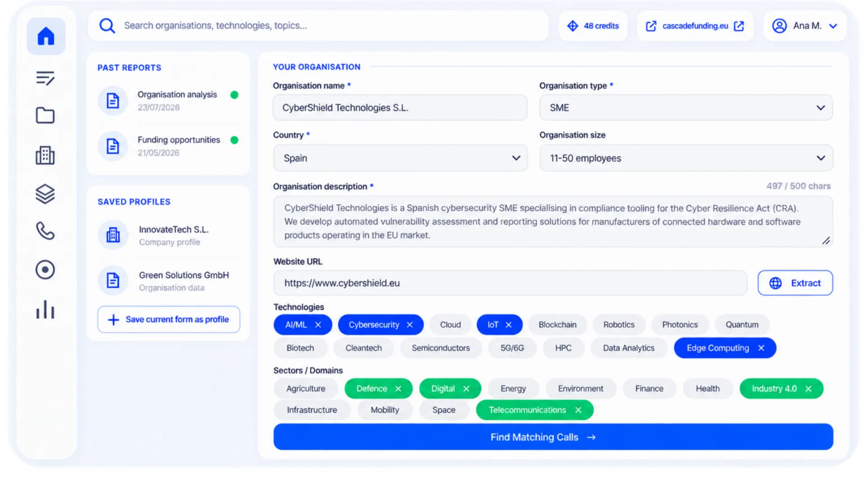Select the Mobility sector chip
The height and width of the screenshot is (477, 868).
[385, 410]
